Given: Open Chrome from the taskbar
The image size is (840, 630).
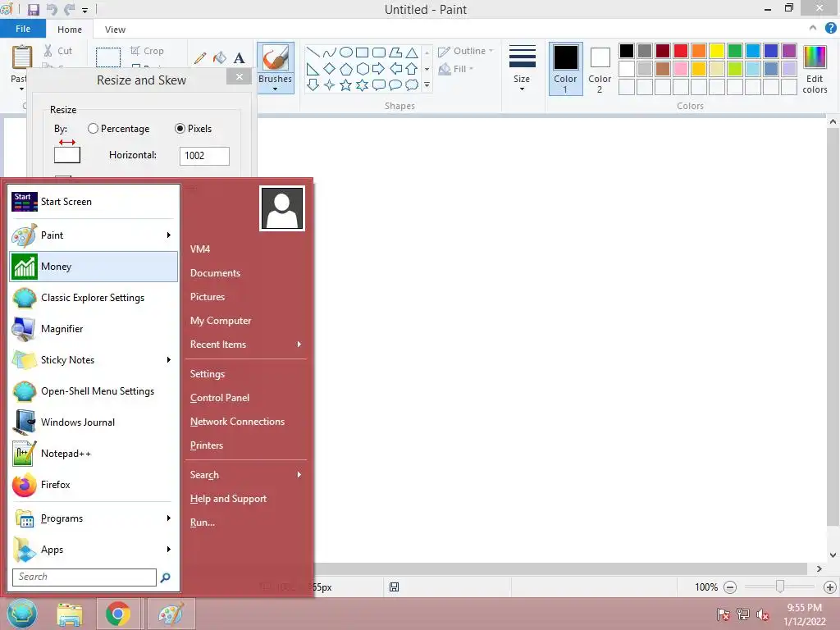Looking at the screenshot, I should pyautogui.click(x=118, y=614).
